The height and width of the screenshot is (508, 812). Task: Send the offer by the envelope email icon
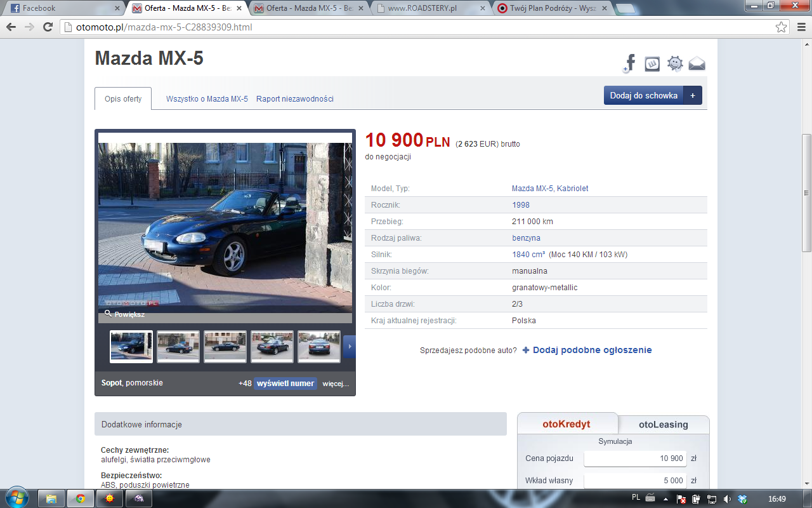pos(697,63)
